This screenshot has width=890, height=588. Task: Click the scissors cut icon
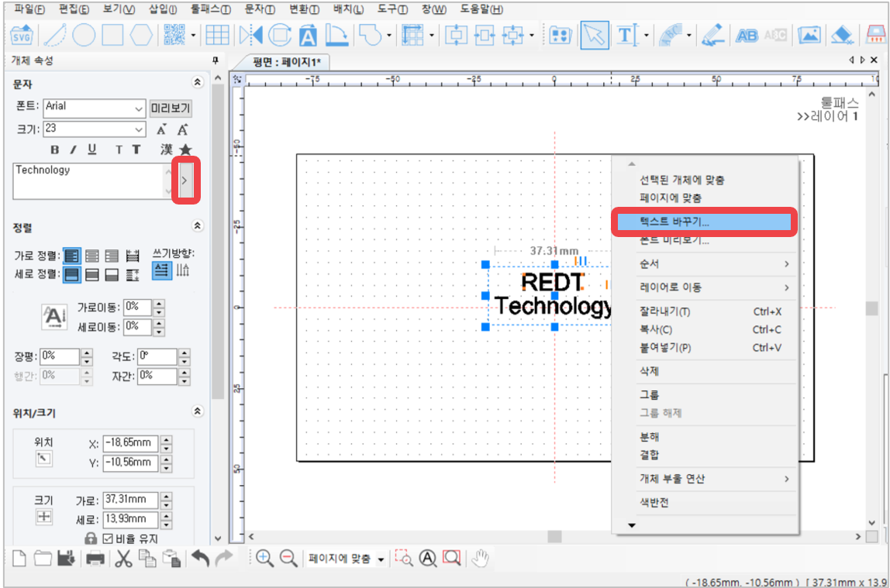pyautogui.click(x=123, y=559)
